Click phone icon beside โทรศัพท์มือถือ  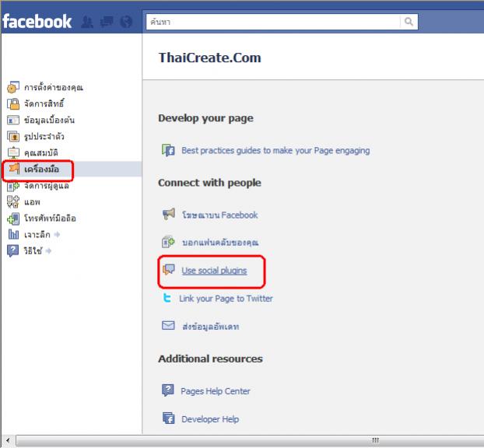13,219
